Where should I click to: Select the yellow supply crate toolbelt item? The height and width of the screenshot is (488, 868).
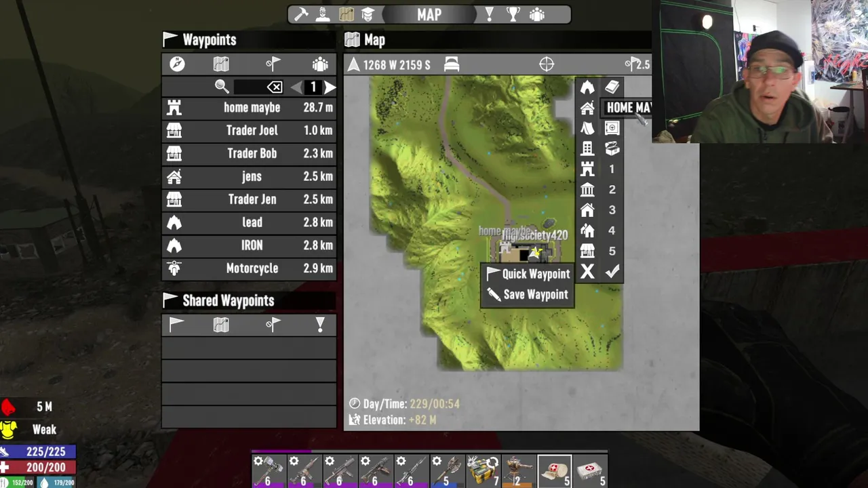tap(483, 472)
